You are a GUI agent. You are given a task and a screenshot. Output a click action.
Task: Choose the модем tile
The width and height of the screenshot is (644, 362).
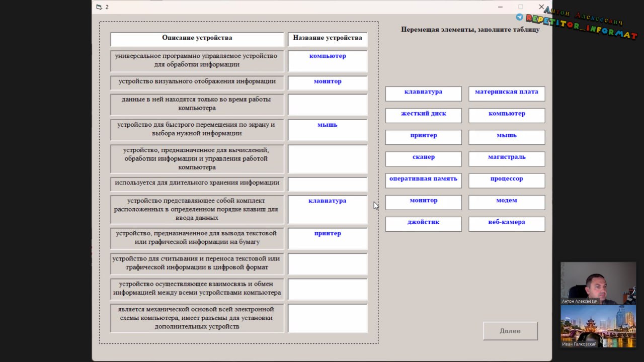pyautogui.click(x=507, y=202)
